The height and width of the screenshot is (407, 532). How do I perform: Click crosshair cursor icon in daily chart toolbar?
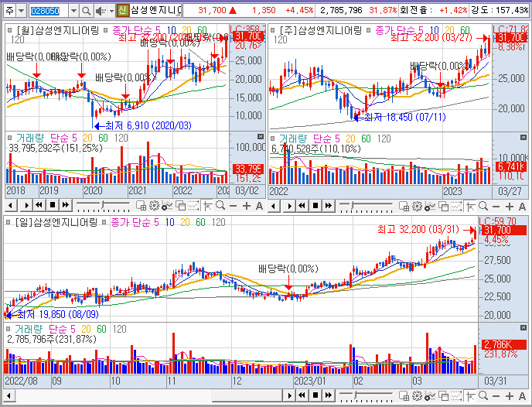coord(470,395)
